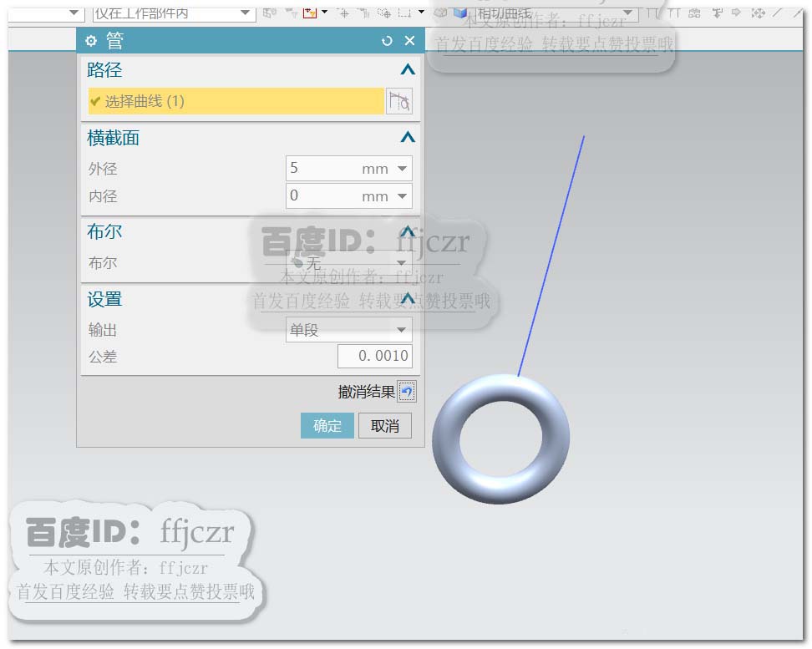The image size is (812, 649).
Task: Click the red-highlighted selection toolbar icon
Action: [x=310, y=13]
